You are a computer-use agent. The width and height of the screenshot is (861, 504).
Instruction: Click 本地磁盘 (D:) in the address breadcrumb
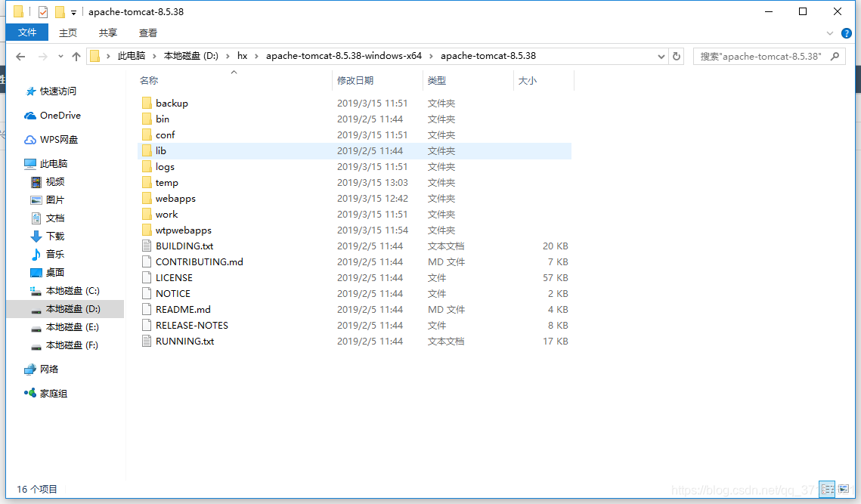point(191,56)
